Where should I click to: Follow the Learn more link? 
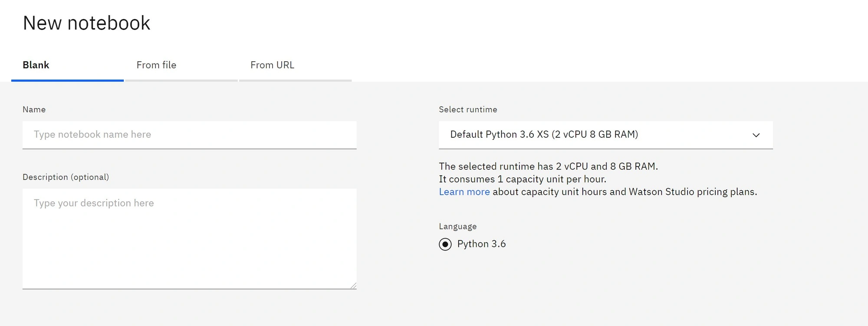click(x=464, y=192)
